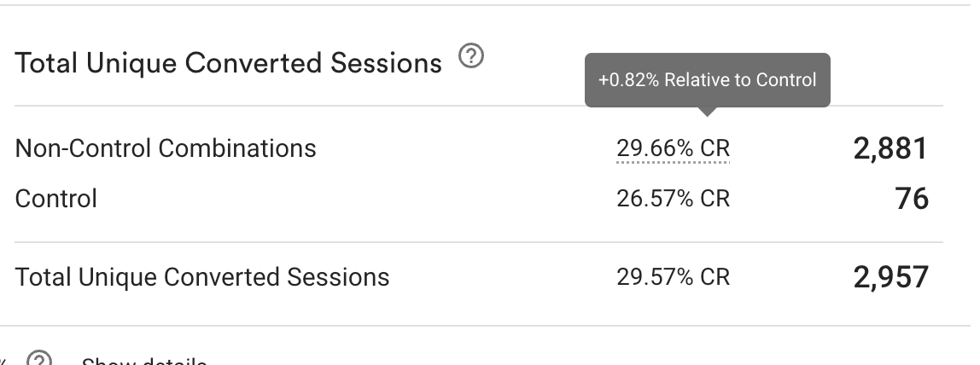Image resolution: width=980 pixels, height=365 pixels.
Task: Open the partially visible Show details link
Action: pos(143,362)
